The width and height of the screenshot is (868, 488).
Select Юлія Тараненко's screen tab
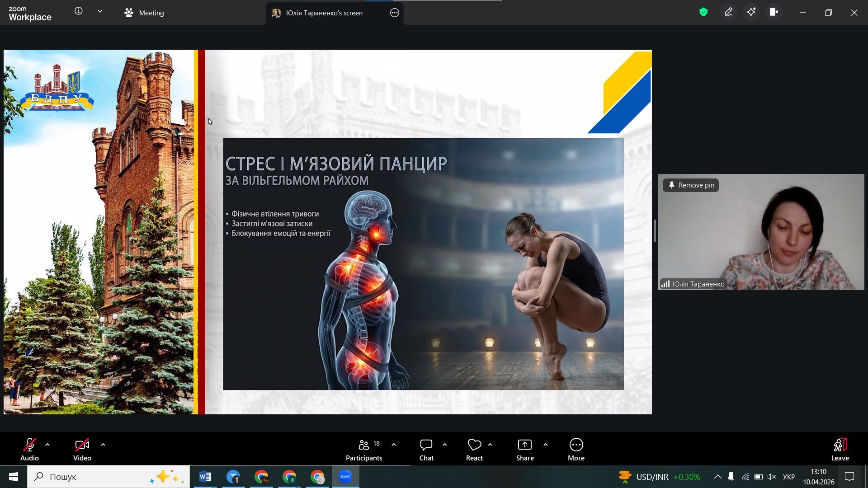pos(323,13)
